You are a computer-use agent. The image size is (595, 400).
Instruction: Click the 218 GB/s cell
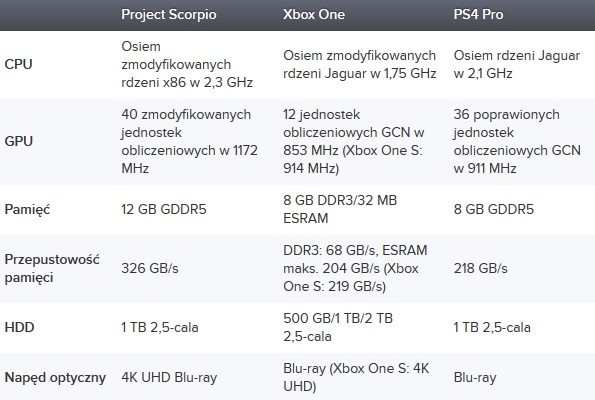(480, 268)
